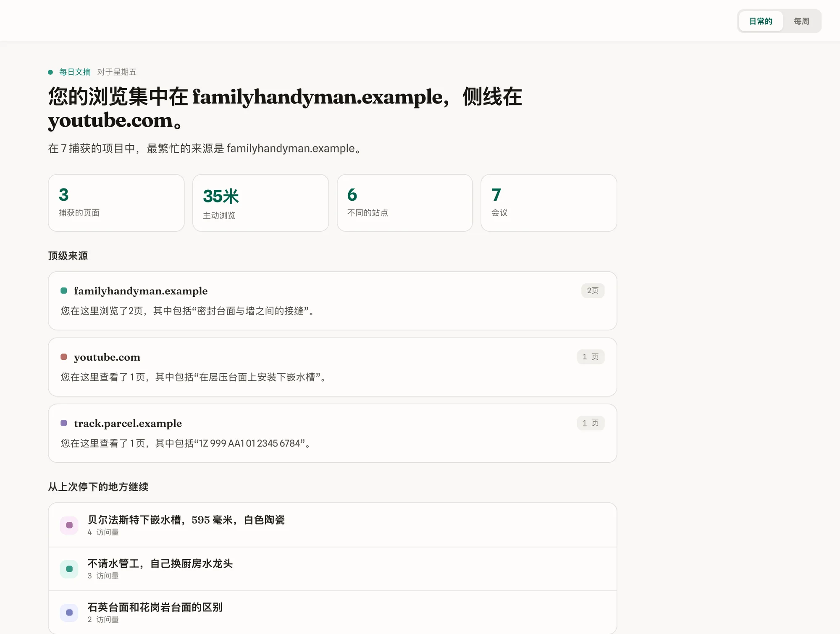
Task: Click the 4 访问量 count
Action: pos(103,532)
